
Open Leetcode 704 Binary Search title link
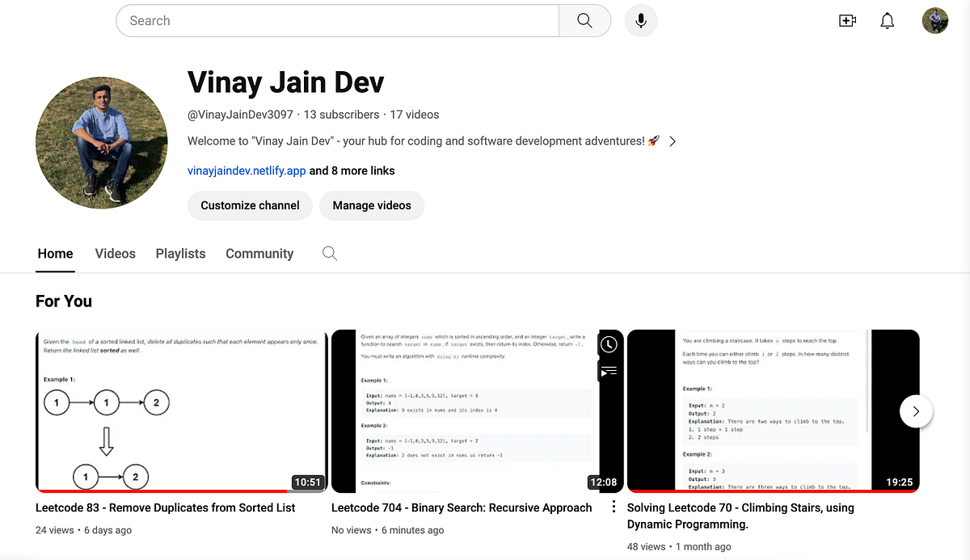tap(462, 507)
